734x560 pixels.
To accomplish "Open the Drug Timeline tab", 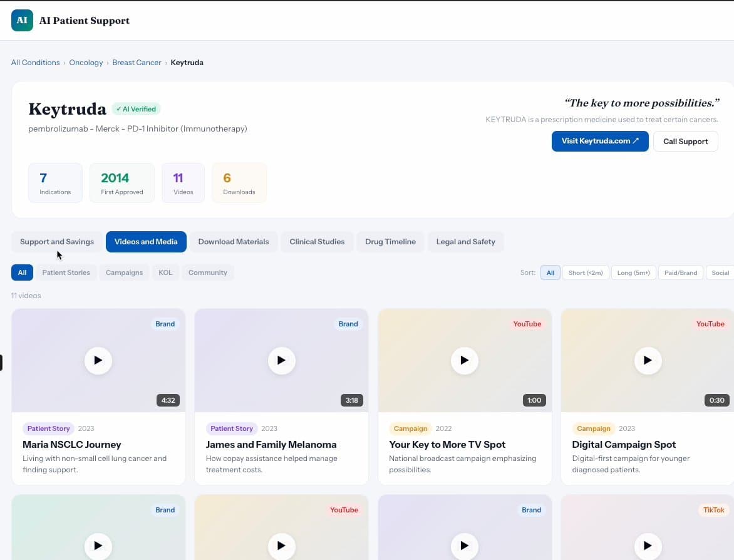I will pos(390,242).
